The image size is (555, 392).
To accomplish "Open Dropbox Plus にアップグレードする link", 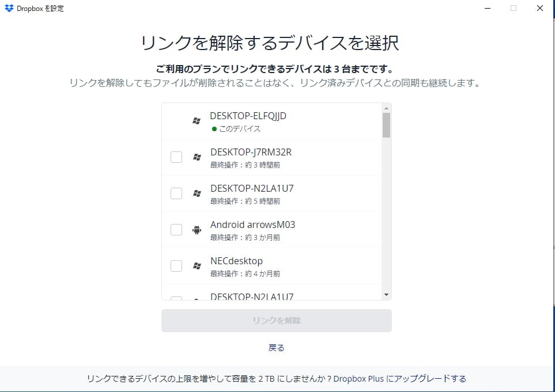I will [x=399, y=379].
